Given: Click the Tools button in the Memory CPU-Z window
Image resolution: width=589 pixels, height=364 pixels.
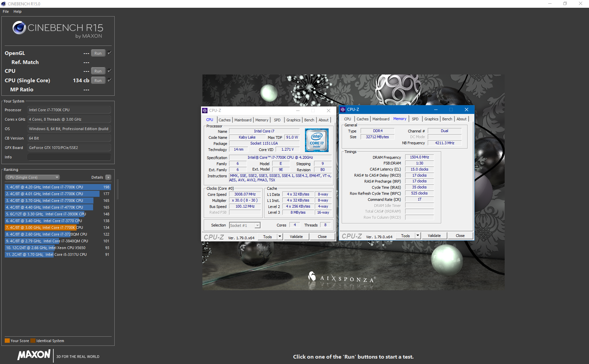Looking at the screenshot, I should coord(405,236).
